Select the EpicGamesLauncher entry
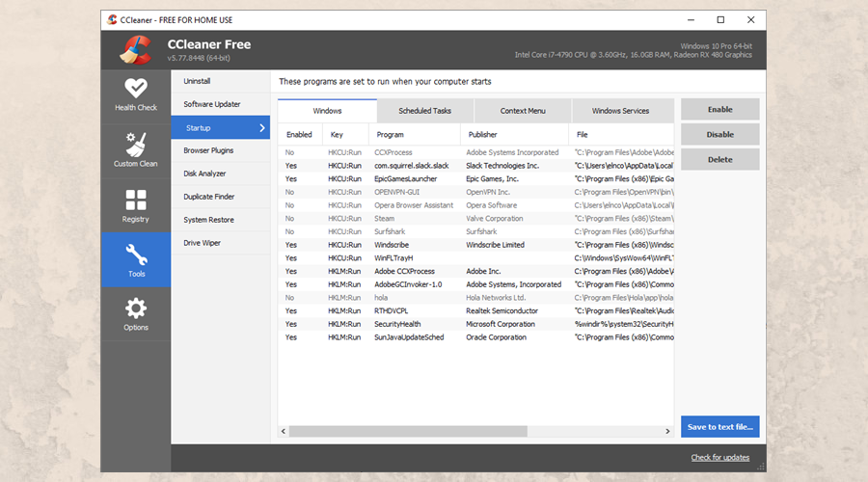The height and width of the screenshot is (482, 868). point(476,178)
